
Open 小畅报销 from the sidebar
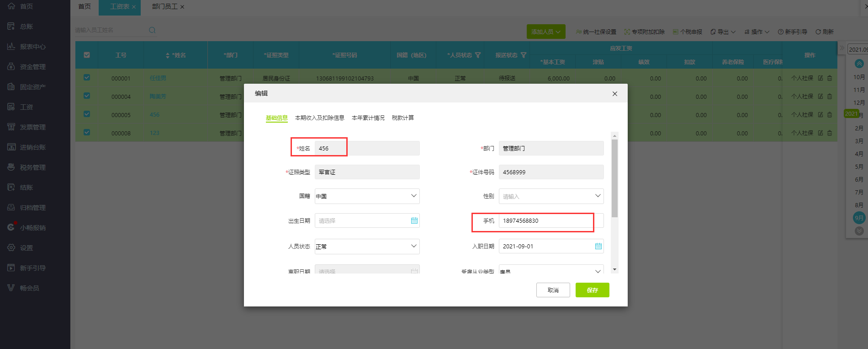(32, 228)
